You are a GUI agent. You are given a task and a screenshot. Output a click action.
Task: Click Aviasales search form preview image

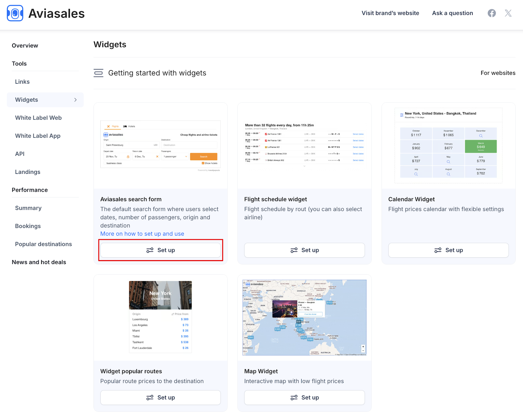[x=160, y=146]
